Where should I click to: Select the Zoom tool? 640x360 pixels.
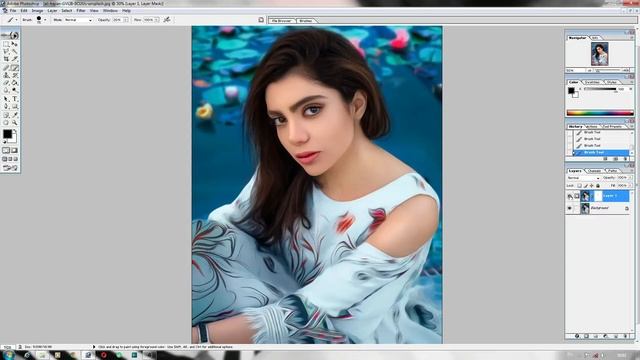click(x=15, y=122)
